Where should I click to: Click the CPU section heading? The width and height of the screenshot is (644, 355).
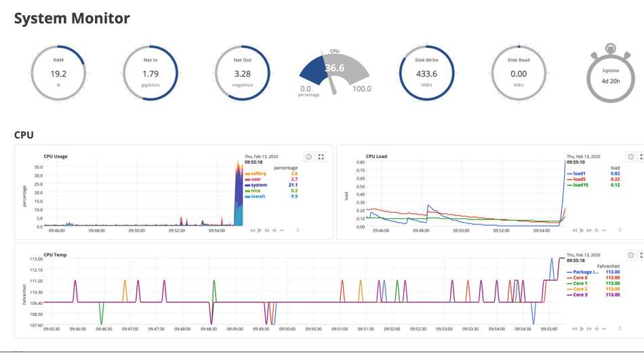coord(24,135)
